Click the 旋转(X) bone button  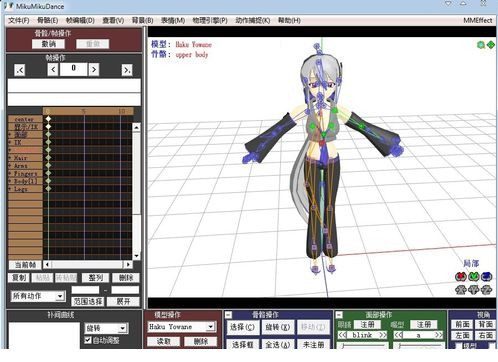point(278,327)
